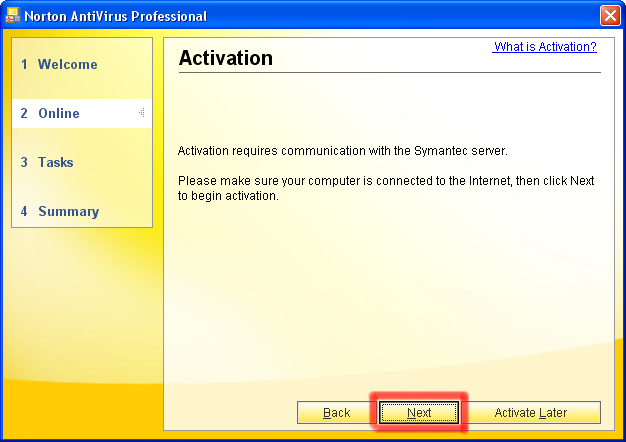Click step number 3 in the sidebar
Screen dimensions: 626x442
pos(24,163)
